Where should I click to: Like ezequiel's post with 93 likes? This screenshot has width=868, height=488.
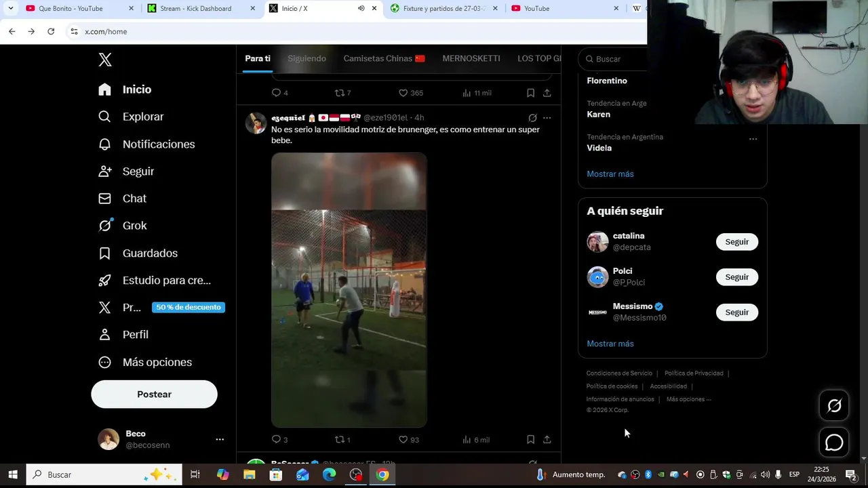[409, 439]
